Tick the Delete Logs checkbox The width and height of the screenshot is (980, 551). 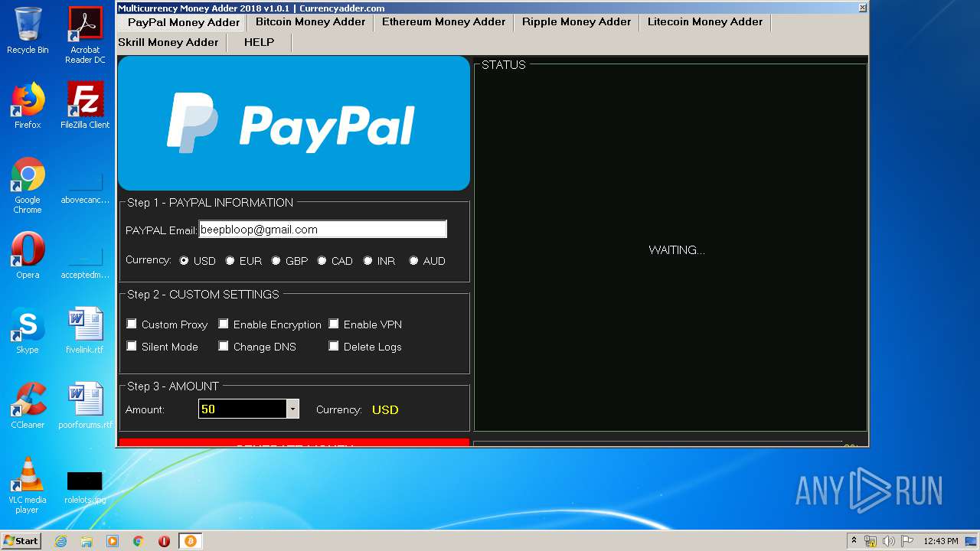pos(334,347)
